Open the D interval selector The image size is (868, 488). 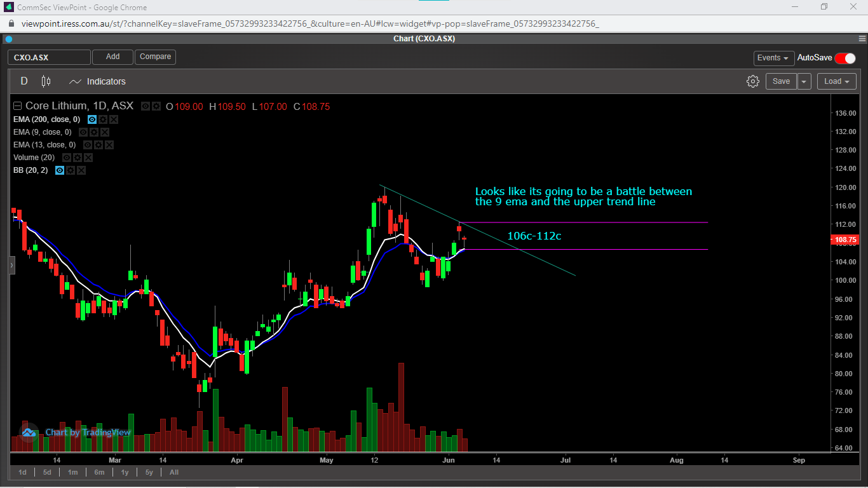(24, 81)
